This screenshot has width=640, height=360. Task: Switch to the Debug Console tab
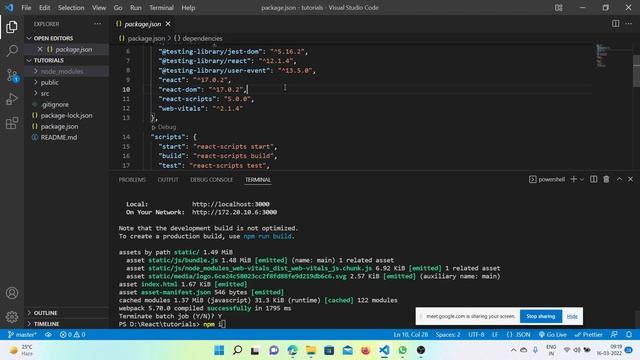pyautogui.click(x=211, y=180)
